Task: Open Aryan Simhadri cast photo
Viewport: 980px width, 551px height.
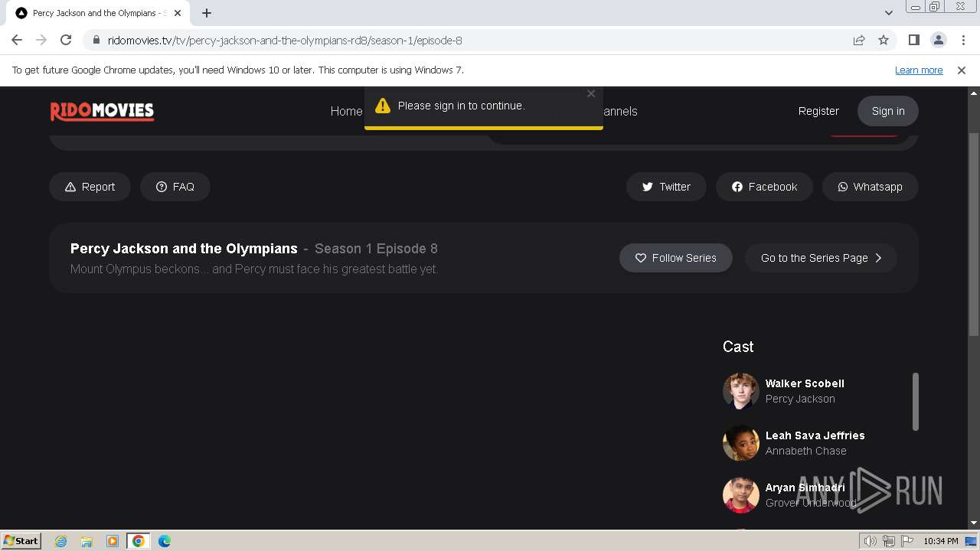Action: (x=741, y=495)
